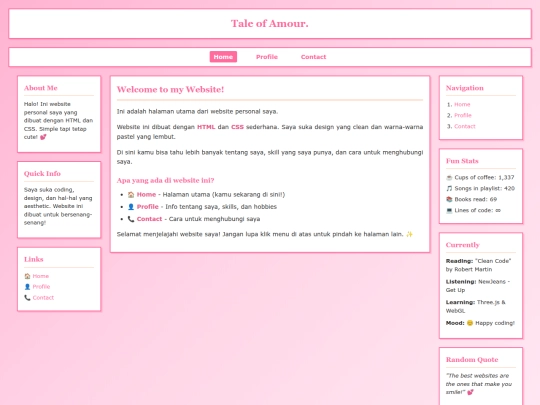Switch to the Profile nav tab
The width and height of the screenshot is (540, 405).
pos(267,57)
